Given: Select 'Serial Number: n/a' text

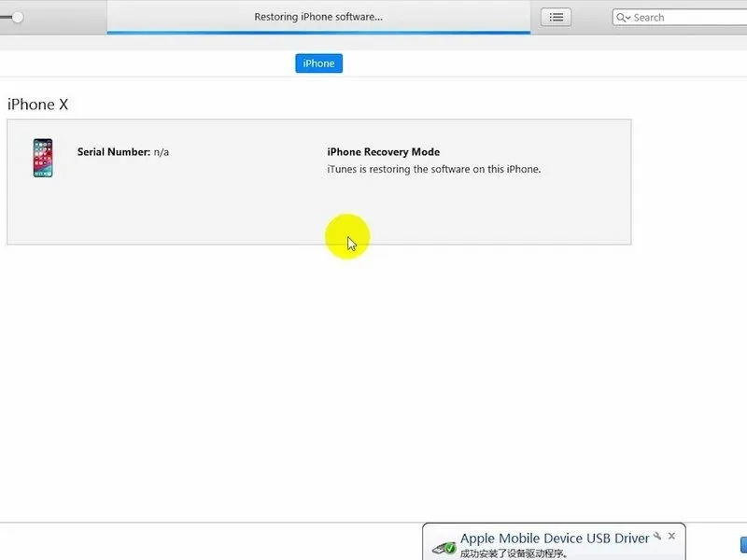Looking at the screenshot, I should pyautogui.click(x=123, y=152).
